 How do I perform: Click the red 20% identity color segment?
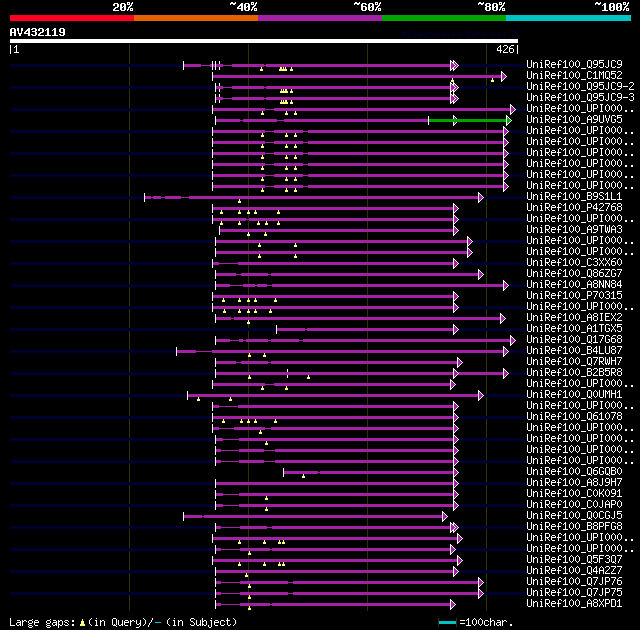click(72, 18)
